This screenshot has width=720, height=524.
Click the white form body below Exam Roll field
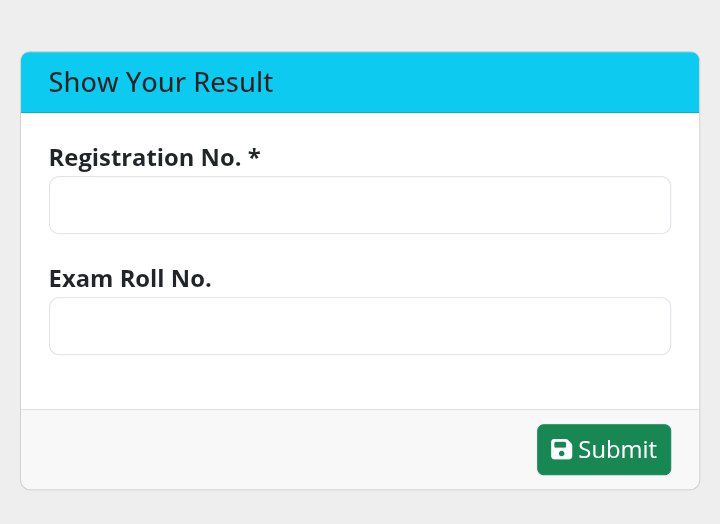(x=359, y=382)
